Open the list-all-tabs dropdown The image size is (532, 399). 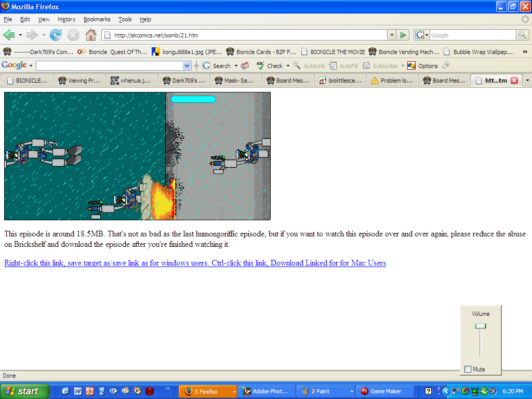pyautogui.click(x=527, y=81)
